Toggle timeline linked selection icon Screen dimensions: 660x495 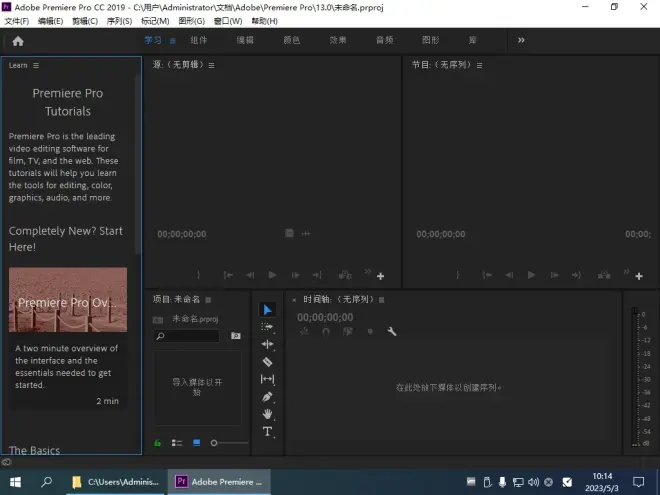pyautogui.click(x=348, y=332)
